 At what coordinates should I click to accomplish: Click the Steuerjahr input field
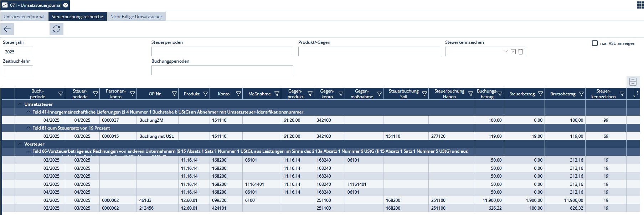click(x=18, y=52)
